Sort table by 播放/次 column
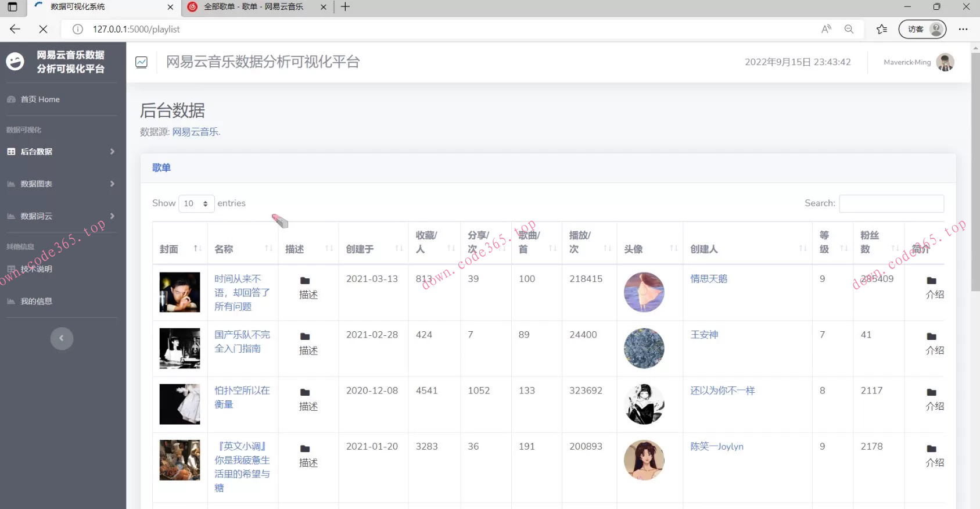 [x=589, y=242]
